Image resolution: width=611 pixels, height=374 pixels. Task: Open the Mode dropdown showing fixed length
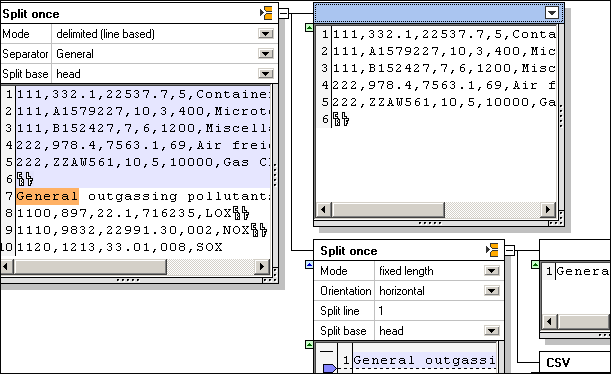tap(491, 271)
